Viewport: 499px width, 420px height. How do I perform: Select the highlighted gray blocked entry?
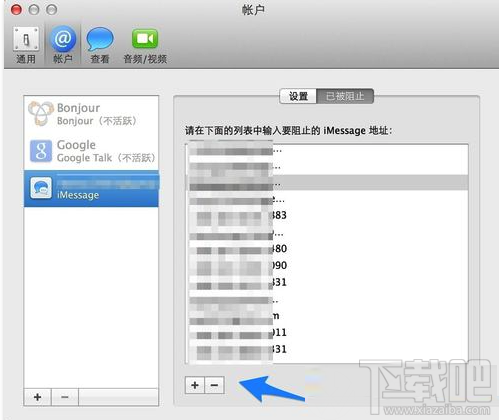point(327,183)
